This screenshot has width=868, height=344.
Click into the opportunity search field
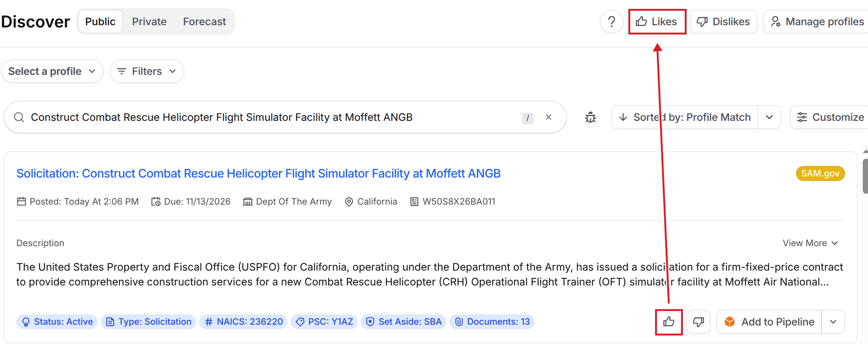click(x=285, y=118)
